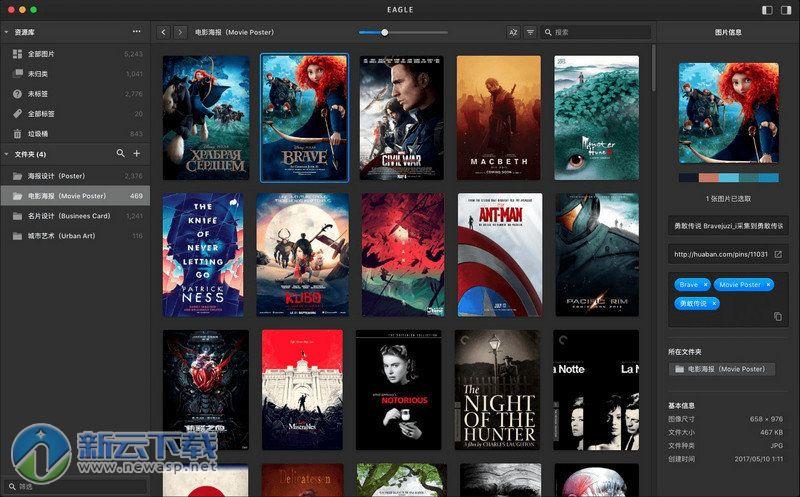Remove the 勇敢传说 tag with its x
Viewport: 800px width, 497px height.
[714, 303]
